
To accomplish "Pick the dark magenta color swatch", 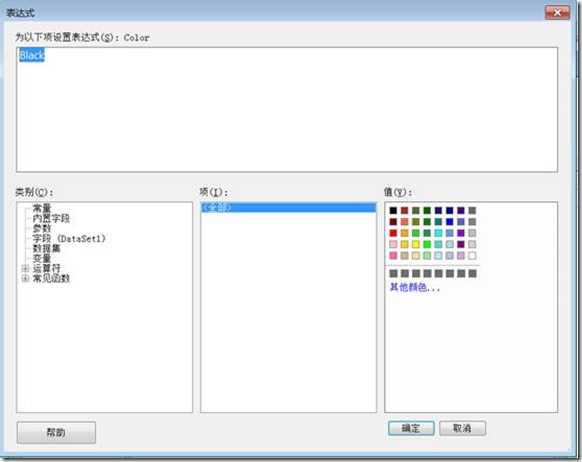I will (461, 244).
